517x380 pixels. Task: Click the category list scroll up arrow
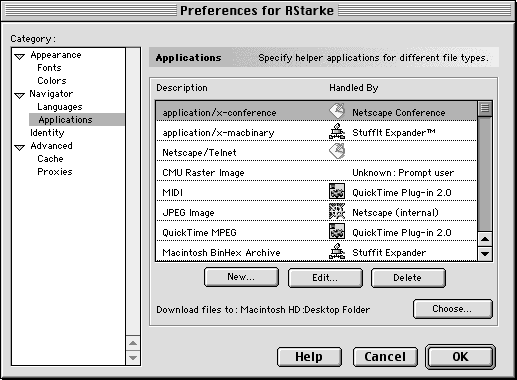click(133, 343)
